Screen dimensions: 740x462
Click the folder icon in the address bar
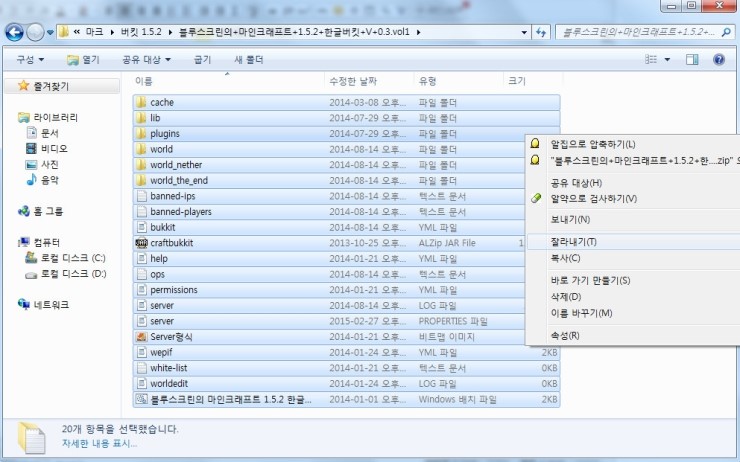tap(64, 32)
